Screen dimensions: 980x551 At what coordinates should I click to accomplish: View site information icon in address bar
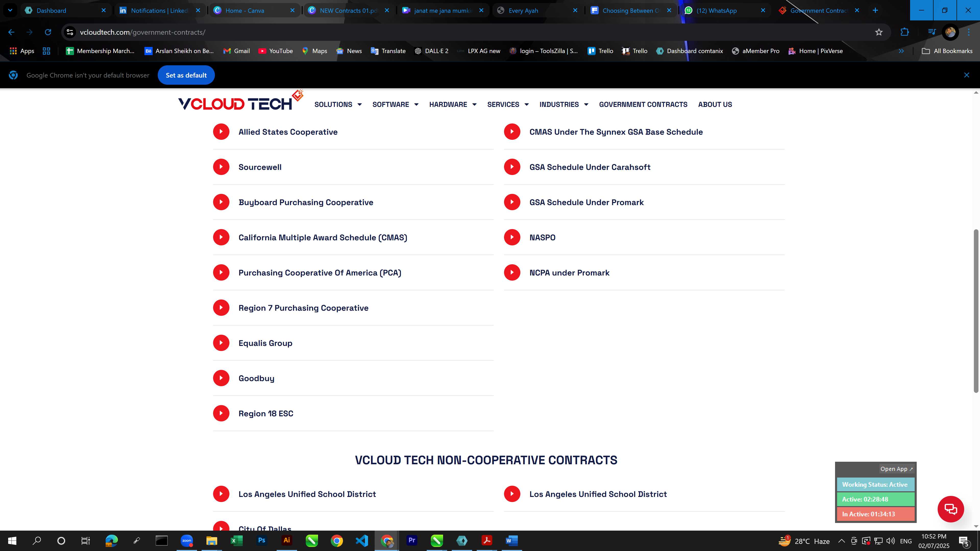(x=70, y=32)
